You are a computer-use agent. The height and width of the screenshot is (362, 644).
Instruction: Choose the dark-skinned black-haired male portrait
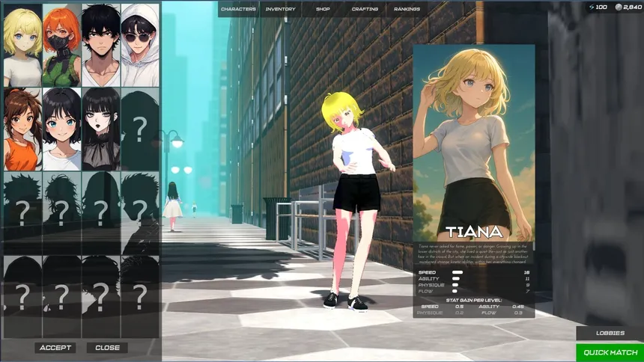(x=100, y=45)
